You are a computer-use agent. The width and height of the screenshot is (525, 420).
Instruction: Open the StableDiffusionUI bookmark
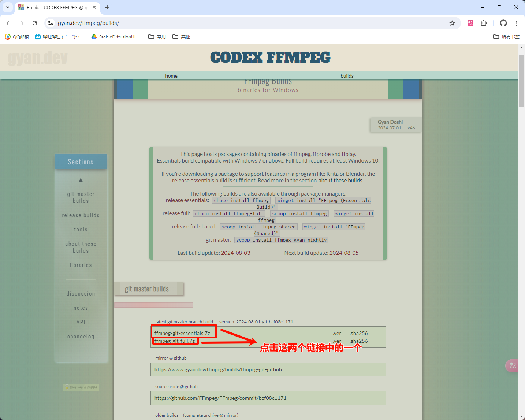(x=115, y=37)
